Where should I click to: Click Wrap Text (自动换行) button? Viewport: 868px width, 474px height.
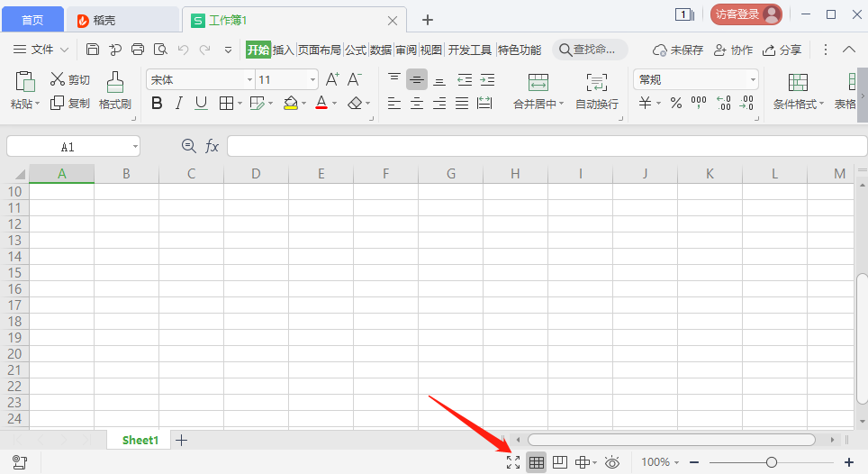click(x=597, y=91)
